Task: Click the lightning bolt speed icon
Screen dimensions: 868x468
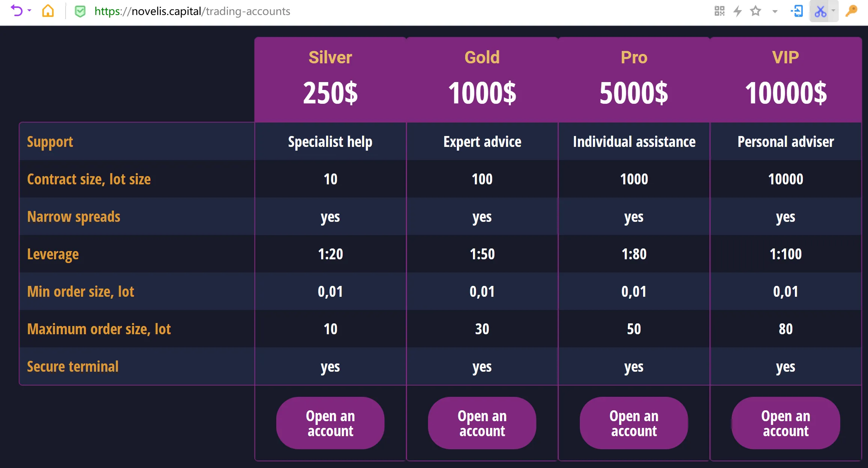Action: [x=737, y=11]
